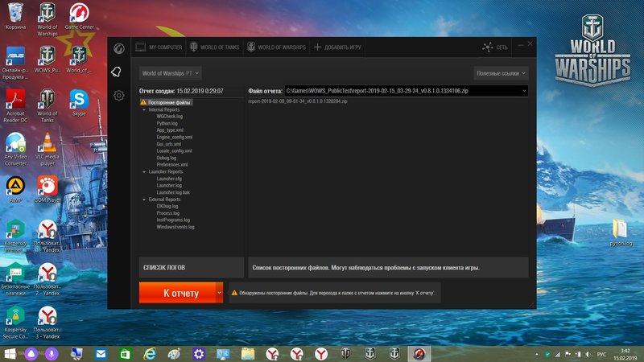Image resolution: width=644 pixels, height=362 pixels.
Task: Click the Any Video Converter desktop icon
Action: (x=15, y=150)
